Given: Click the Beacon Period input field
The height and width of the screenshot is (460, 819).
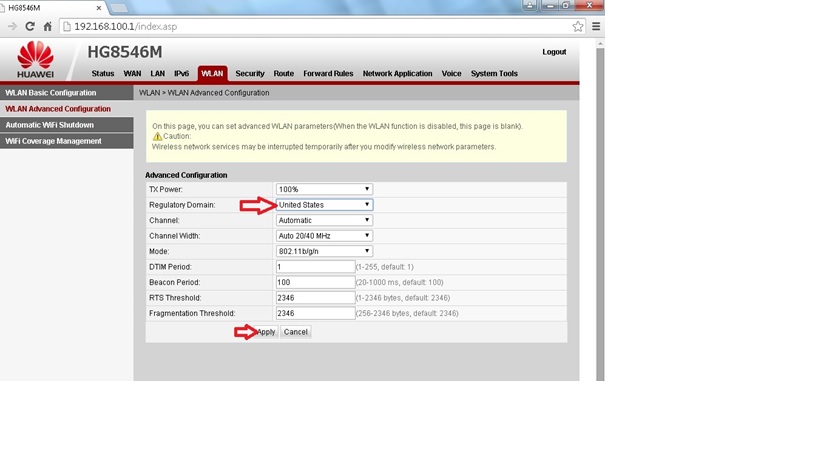Looking at the screenshot, I should [x=315, y=282].
